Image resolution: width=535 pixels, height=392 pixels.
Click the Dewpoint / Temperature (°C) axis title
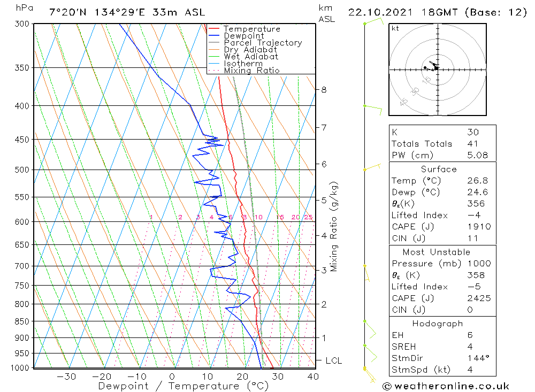183,386
